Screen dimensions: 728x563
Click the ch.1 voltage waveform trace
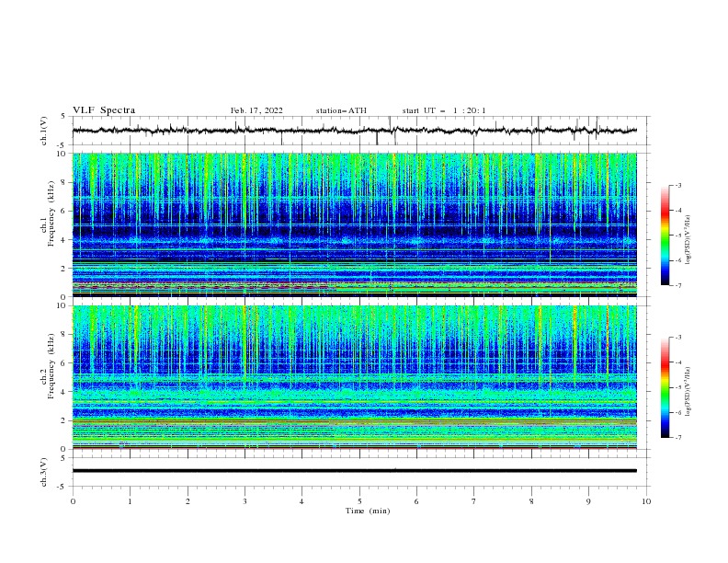click(x=354, y=131)
